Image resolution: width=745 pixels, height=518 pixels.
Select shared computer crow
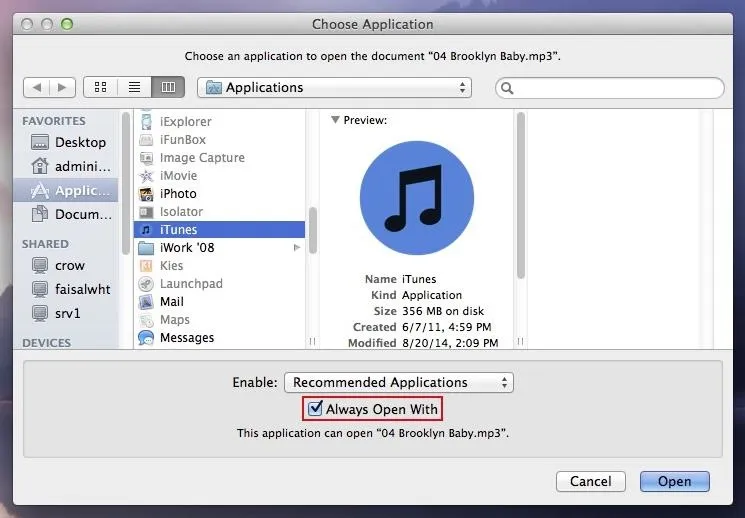tap(68, 265)
